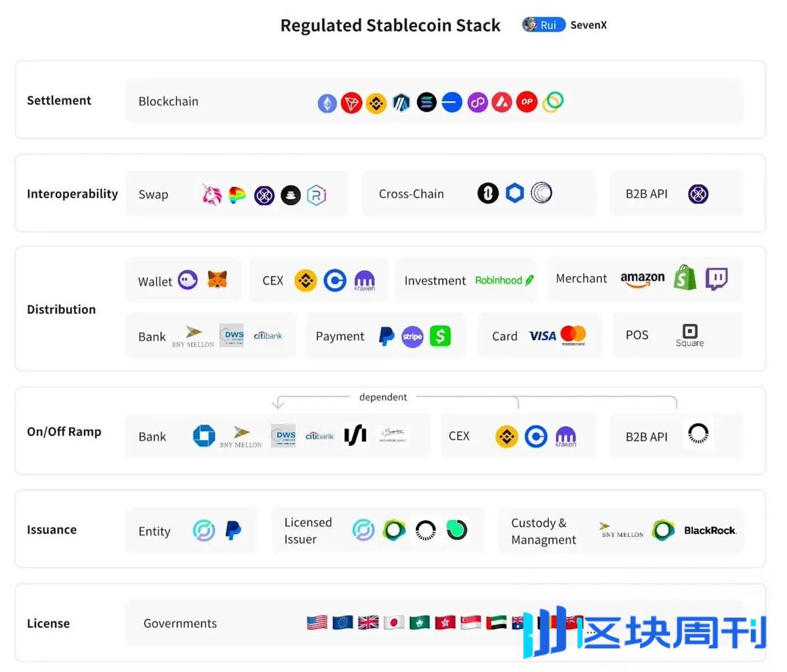Select the green Cash App logo
The height and width of the screenshot is (672, 787).
click(x=441, y=336)
